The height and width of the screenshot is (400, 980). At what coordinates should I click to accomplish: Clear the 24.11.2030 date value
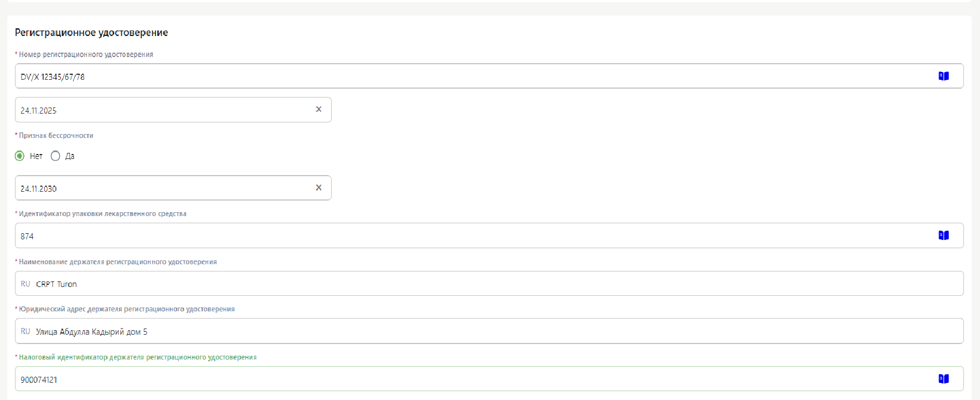[318, 188]
